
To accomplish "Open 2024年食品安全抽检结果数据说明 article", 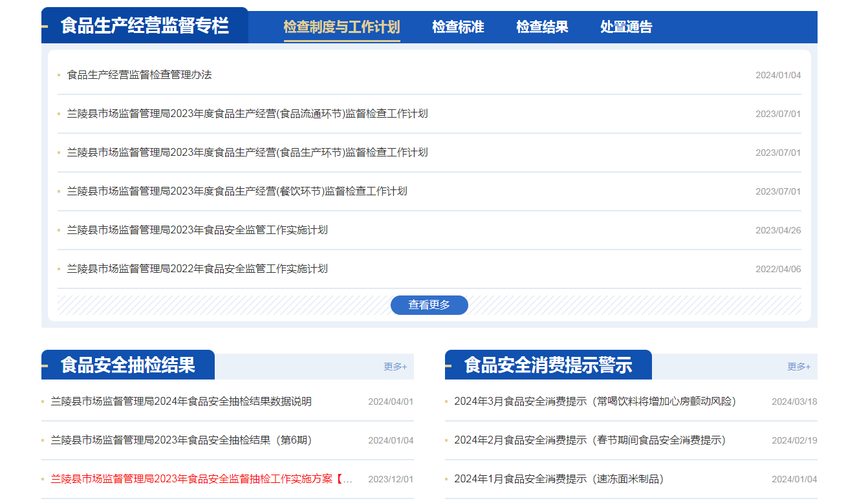I will pyautogui.click(x=181, y=401).
